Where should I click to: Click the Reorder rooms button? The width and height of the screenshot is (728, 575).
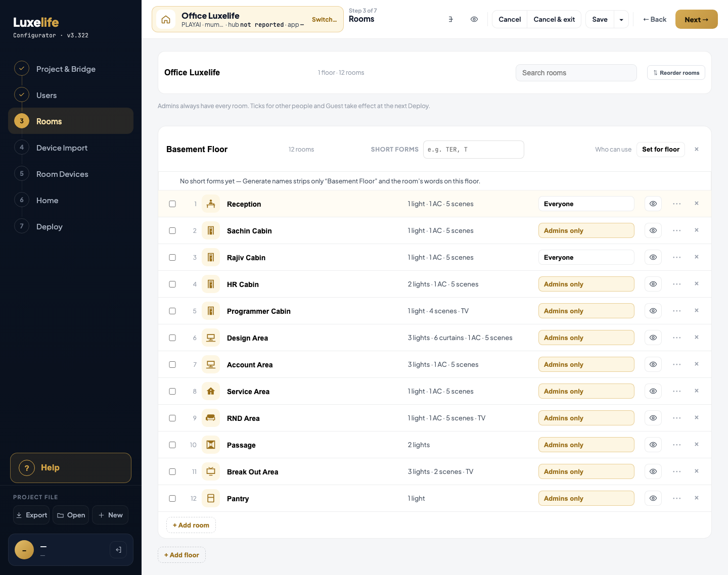click(676, 73)
